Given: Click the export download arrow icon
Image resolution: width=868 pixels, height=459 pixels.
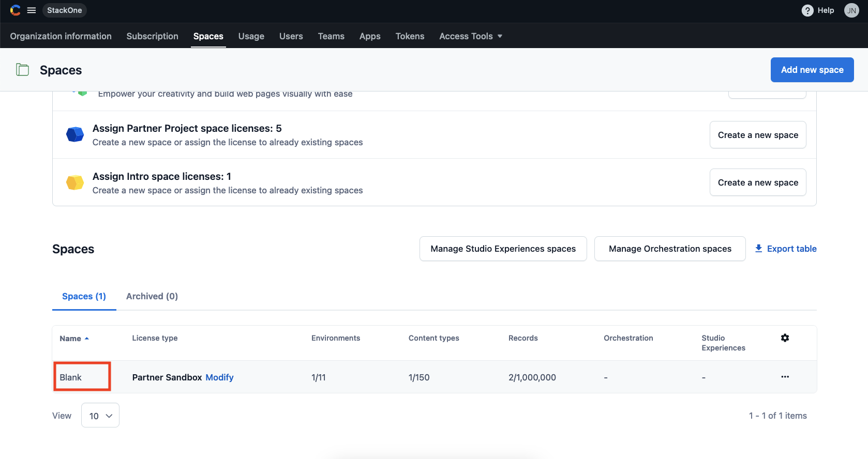Looking at the screenshot, I should (759, 249).
